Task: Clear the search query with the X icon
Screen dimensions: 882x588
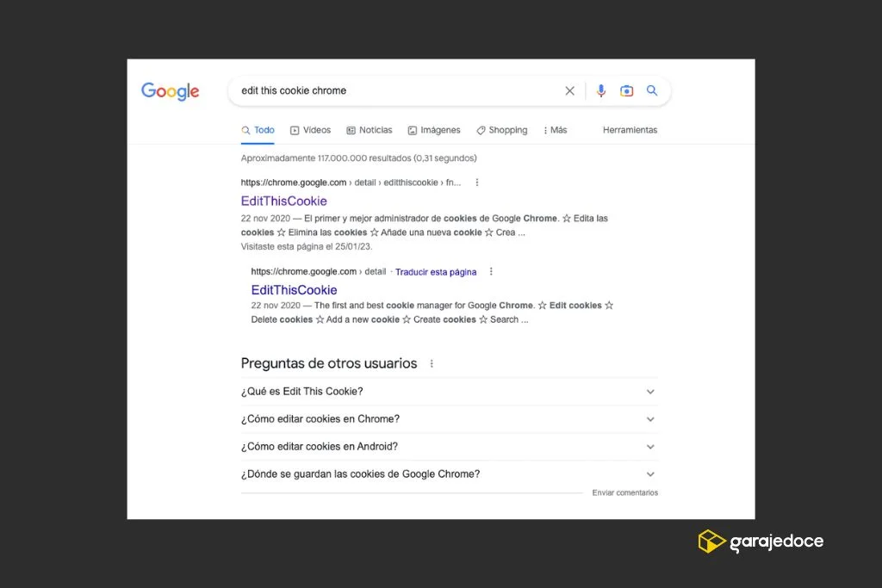Action: [x=570, y=91]
